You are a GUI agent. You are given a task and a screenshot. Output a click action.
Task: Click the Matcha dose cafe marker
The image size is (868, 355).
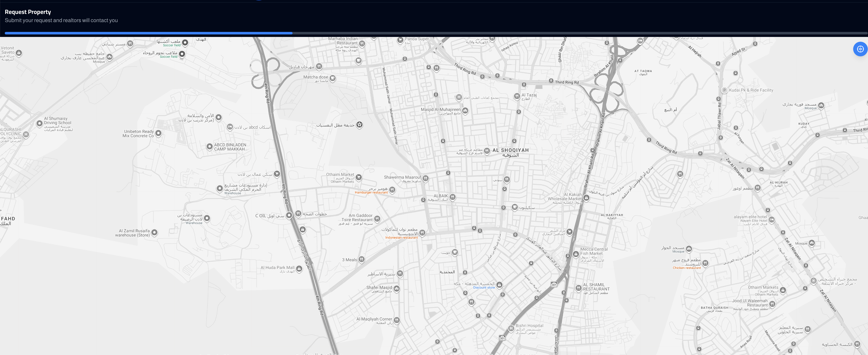[x=332, y=78]
